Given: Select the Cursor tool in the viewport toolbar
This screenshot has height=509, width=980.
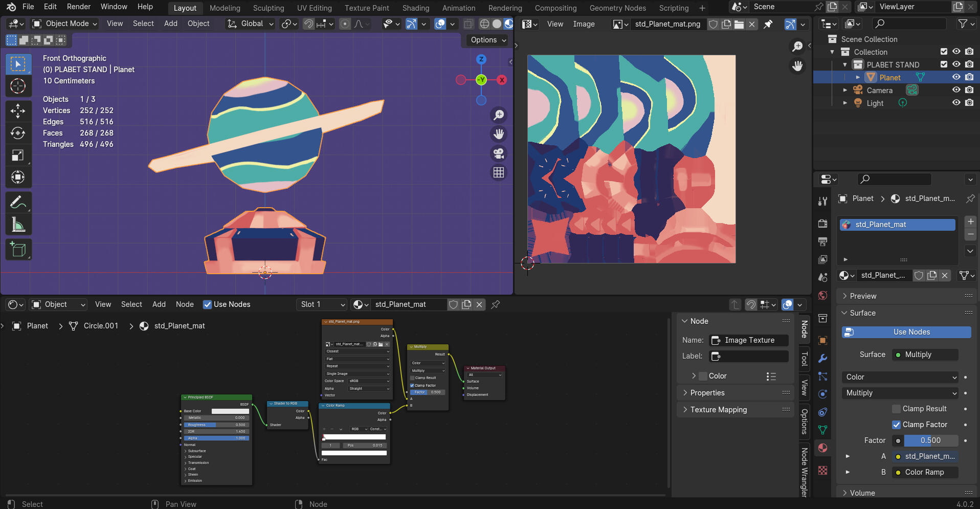Looking at the screenshot, I should pos(18,86).
